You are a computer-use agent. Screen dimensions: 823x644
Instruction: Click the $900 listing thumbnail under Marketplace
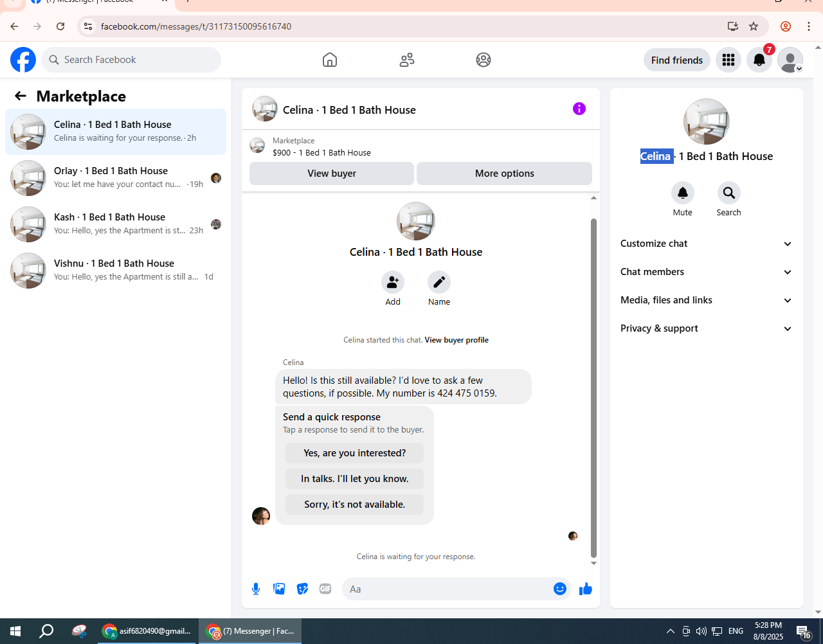point(257,146)
